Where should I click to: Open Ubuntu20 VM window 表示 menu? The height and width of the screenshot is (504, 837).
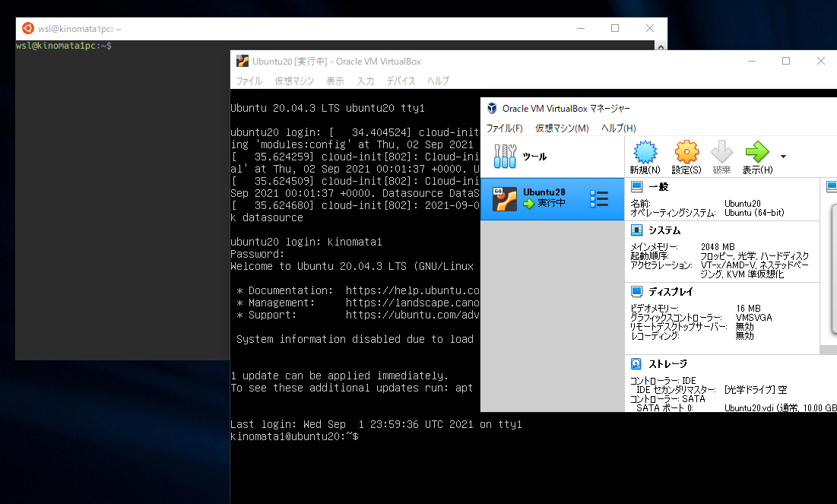click(335, 81)
